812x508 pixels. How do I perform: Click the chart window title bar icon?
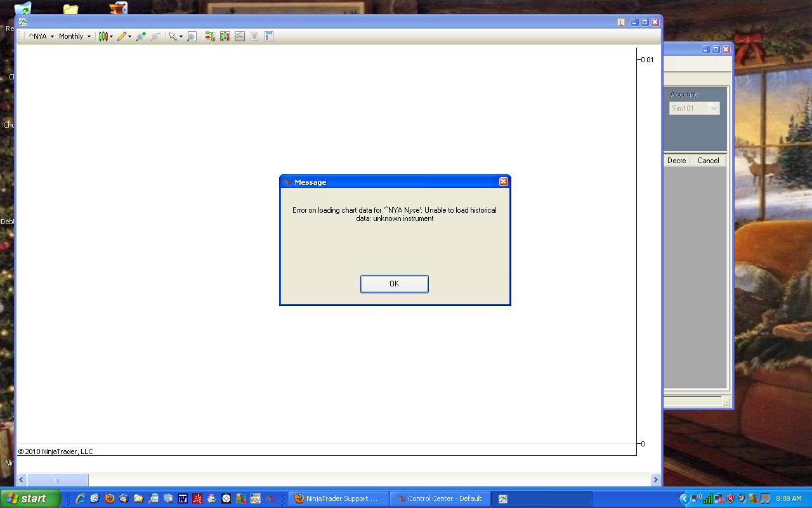pos(23,22)
